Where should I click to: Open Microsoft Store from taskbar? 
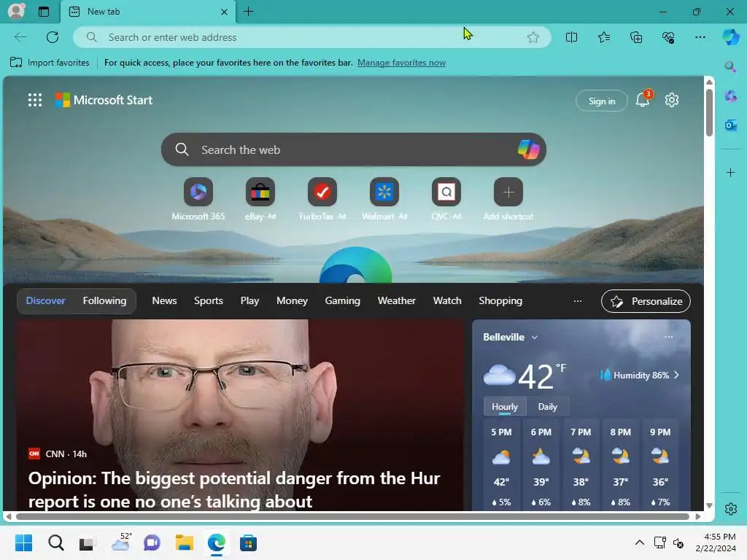coord(248,542)
